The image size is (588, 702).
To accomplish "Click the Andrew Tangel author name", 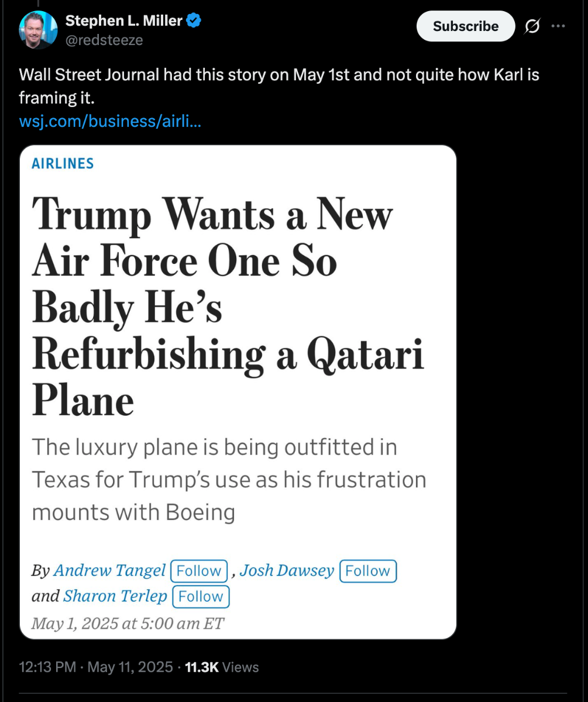I will (x=109, y=570).
